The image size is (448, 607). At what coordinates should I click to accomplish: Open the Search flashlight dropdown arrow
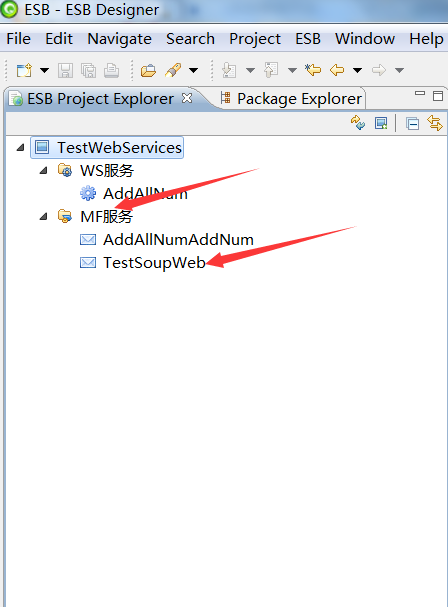tap(194, 70)
